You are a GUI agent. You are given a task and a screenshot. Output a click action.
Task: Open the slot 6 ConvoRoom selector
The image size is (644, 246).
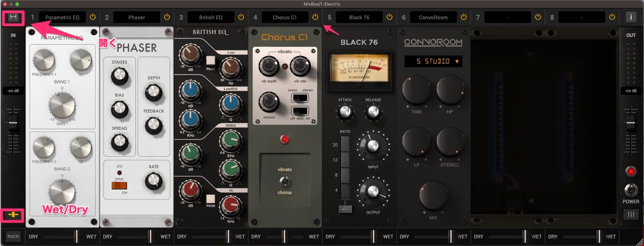pos(433,18)
